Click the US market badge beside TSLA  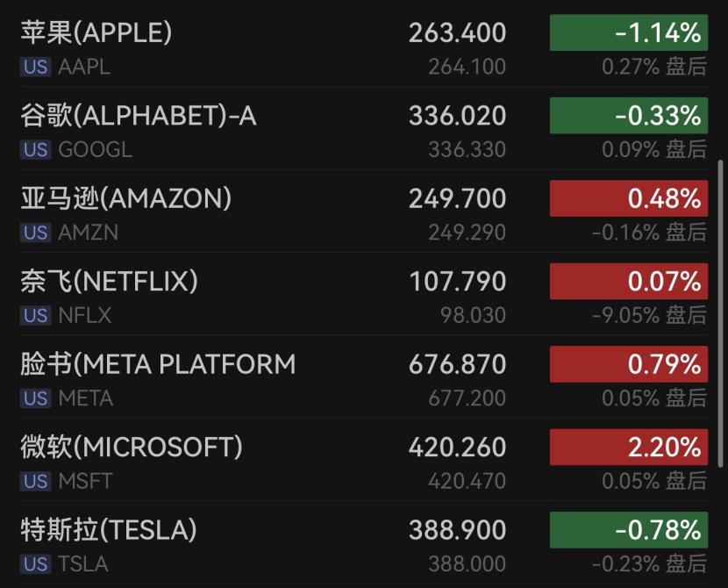(36, 564)
